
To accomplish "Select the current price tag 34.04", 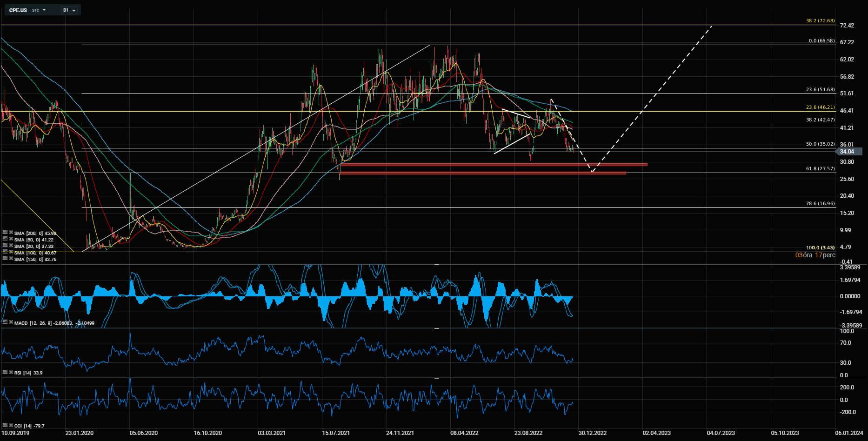I will coord(849,151).
